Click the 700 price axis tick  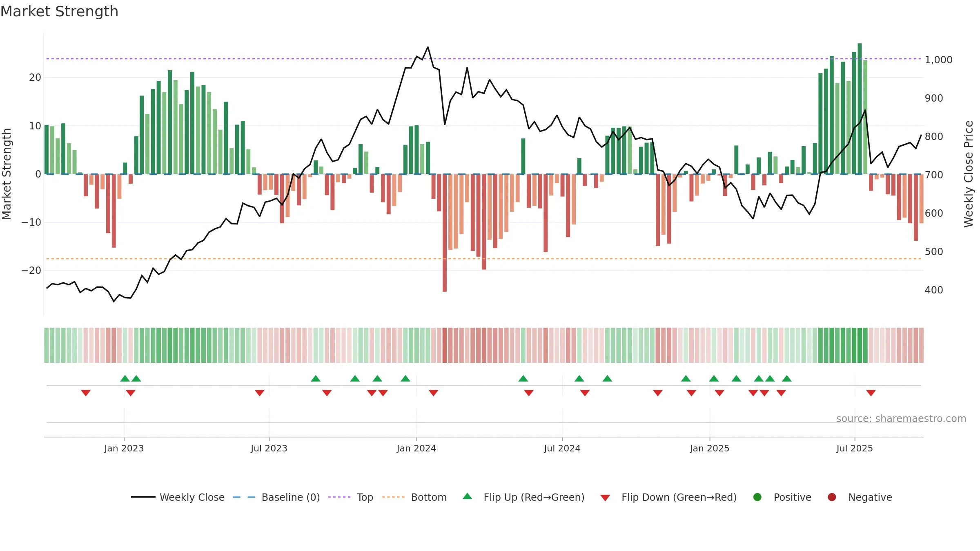(934, 175)
